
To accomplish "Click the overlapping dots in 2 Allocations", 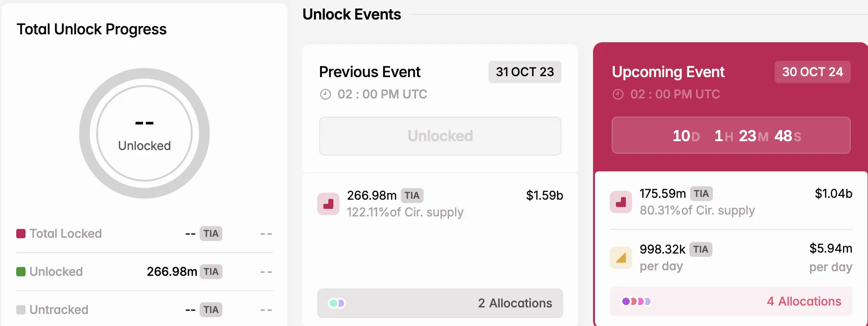I will [337, 303].
